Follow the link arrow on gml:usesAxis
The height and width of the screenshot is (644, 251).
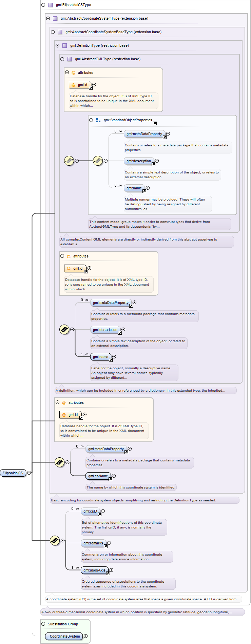(108, 573)
